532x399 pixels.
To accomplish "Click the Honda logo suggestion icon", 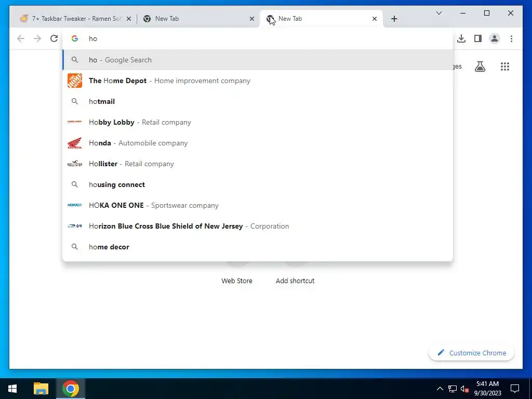I will tap(75, 143).
